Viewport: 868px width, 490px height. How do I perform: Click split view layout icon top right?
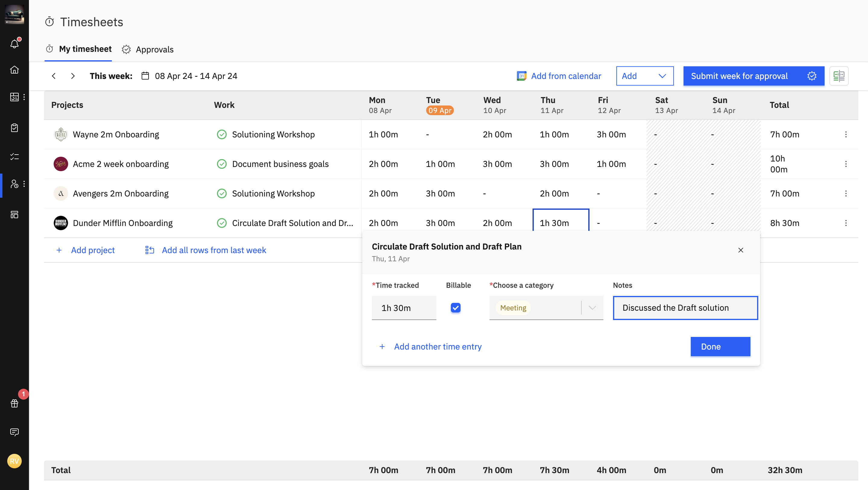tap(839, 76)
